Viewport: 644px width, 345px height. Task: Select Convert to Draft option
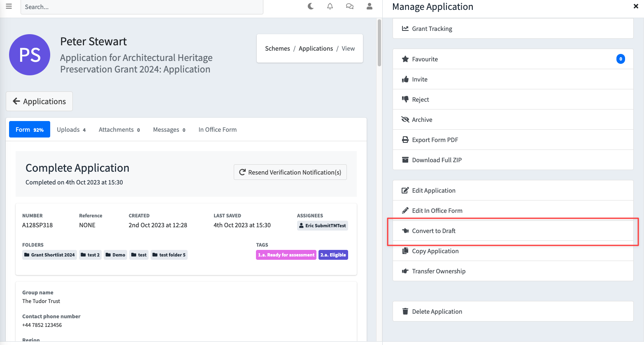[434, 231]
